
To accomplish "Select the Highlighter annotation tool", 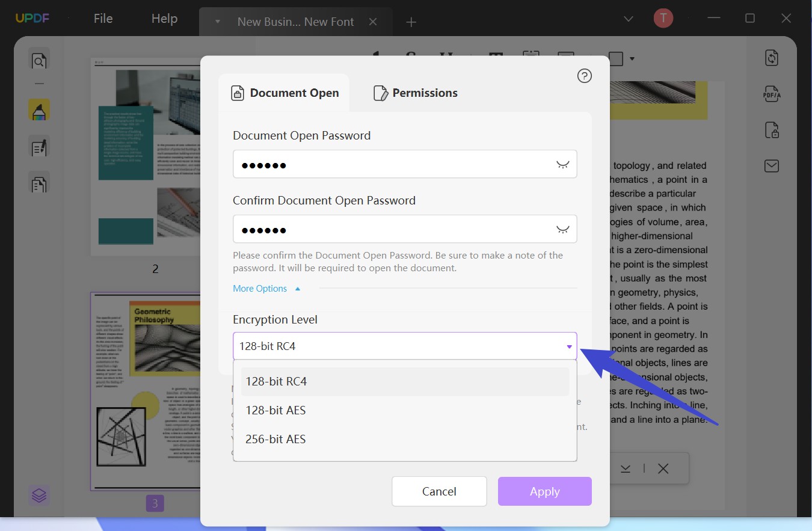I will click(x=38, y=109).
